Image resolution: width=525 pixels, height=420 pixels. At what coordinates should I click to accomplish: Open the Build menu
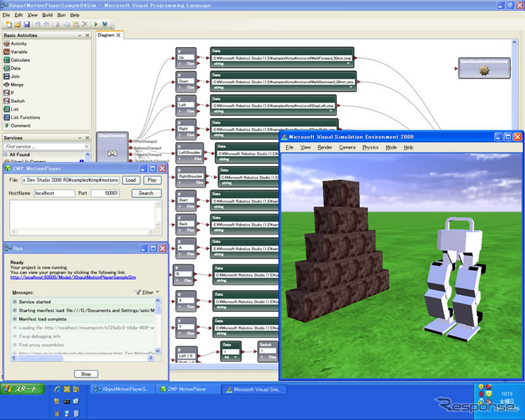click(x=47, y=15)
